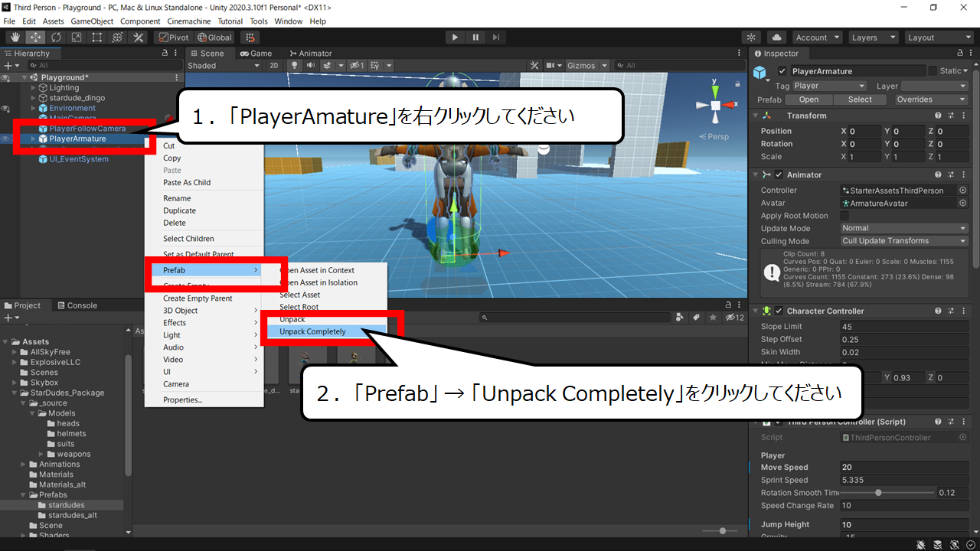Open Hierarchy panel options menu
Viewport: 980px width, 551px height.
pos(176,54)
